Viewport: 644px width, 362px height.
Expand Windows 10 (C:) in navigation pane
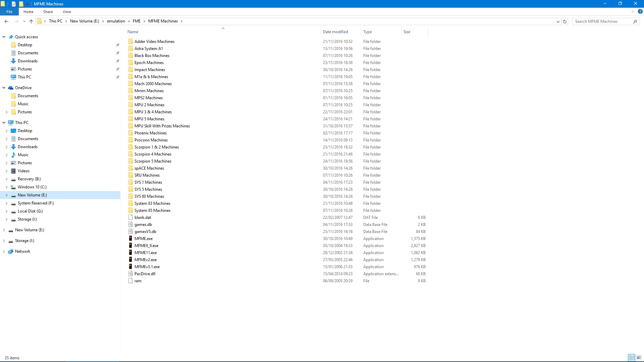point(6,187)
